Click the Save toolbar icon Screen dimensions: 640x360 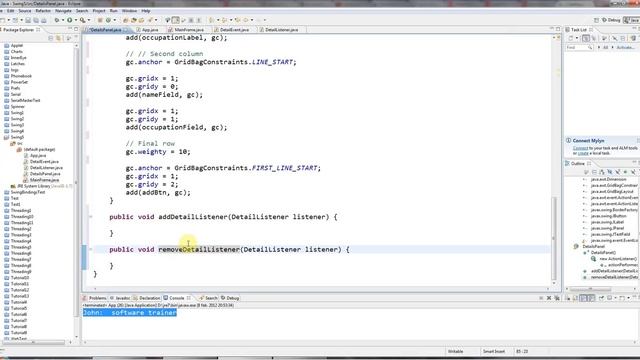pos(28,20)
